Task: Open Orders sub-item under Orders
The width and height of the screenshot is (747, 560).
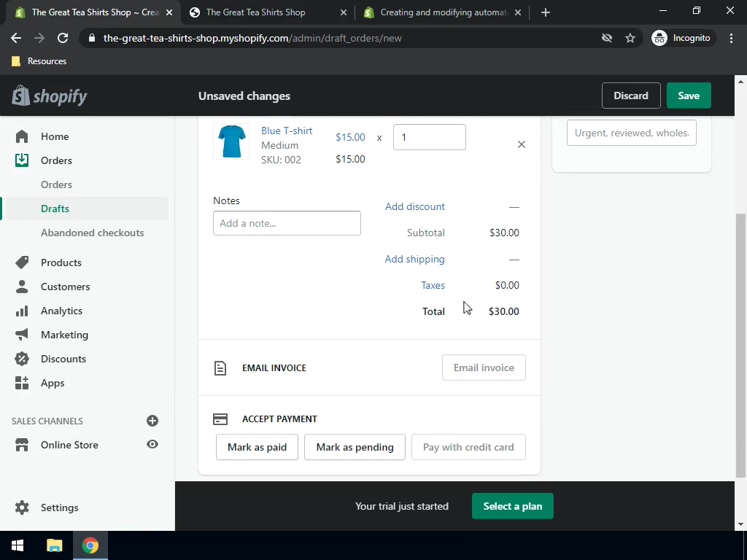Action: 56,184
